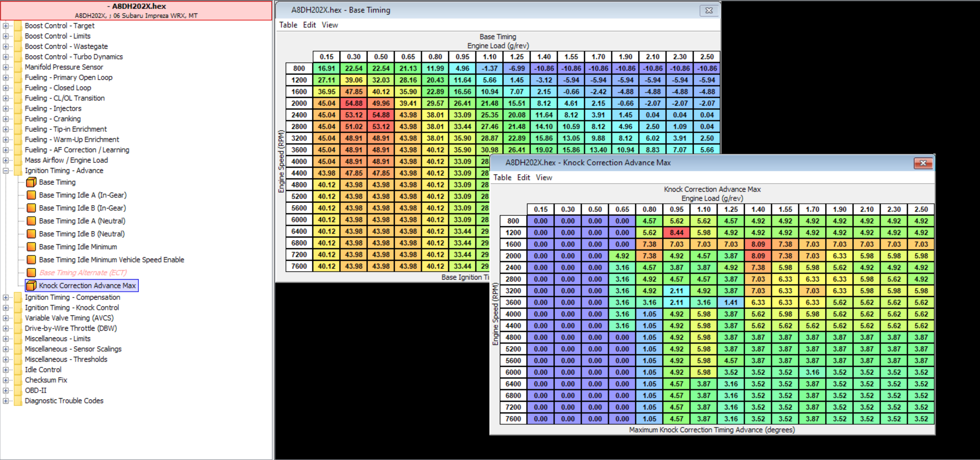Select Miscellaneous - Thresholds tree row
Image resolution: width=980 pixels, height=460 pixels.
66,359
